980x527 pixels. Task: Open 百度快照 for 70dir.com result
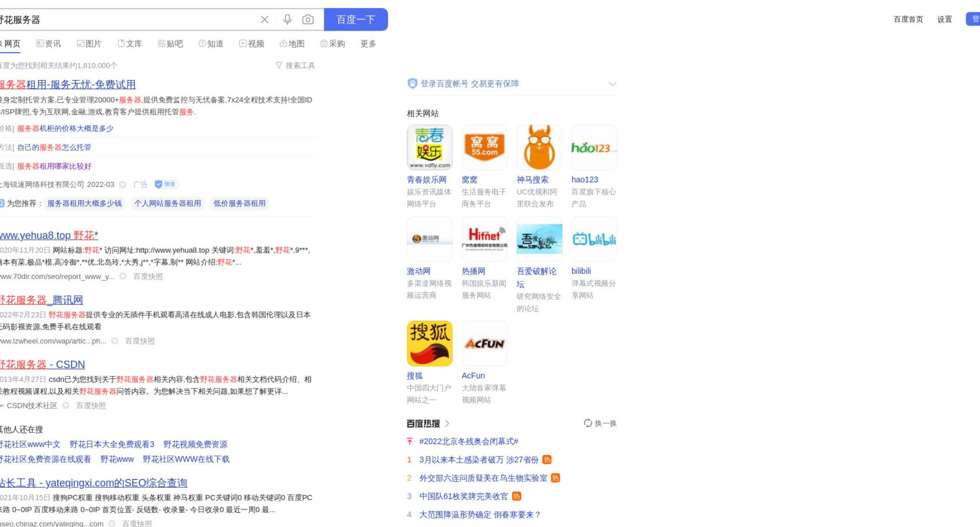(148, 276)
